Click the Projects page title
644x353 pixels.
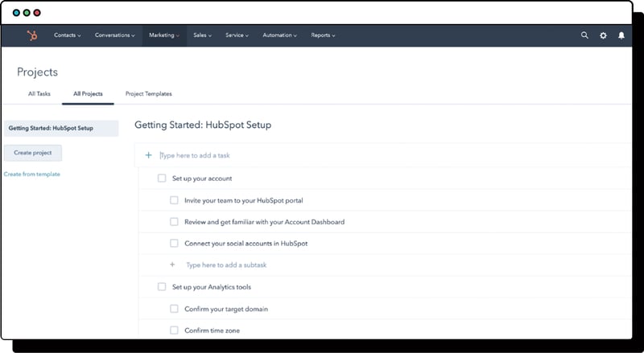[x=37, y=72]
